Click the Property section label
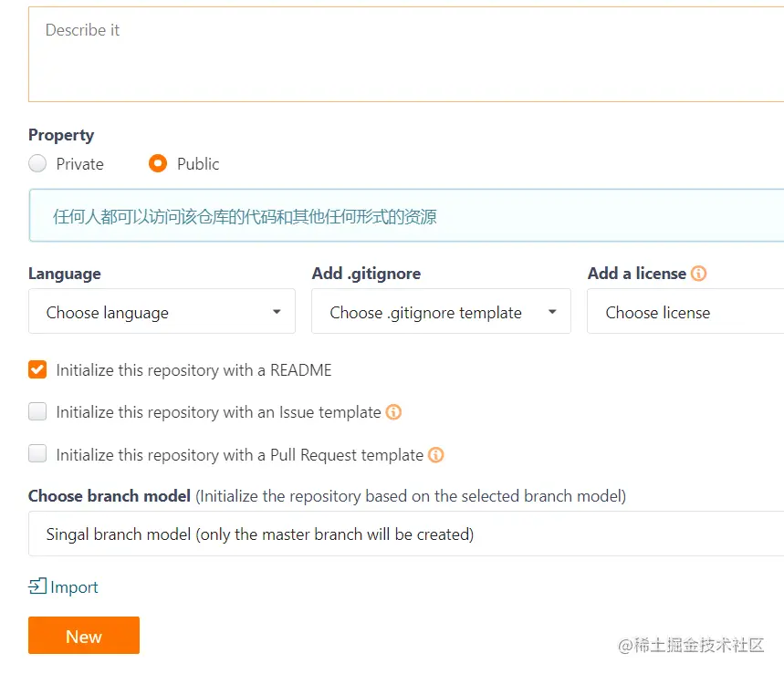Screen dimensions: 784x674 (61, 135)
